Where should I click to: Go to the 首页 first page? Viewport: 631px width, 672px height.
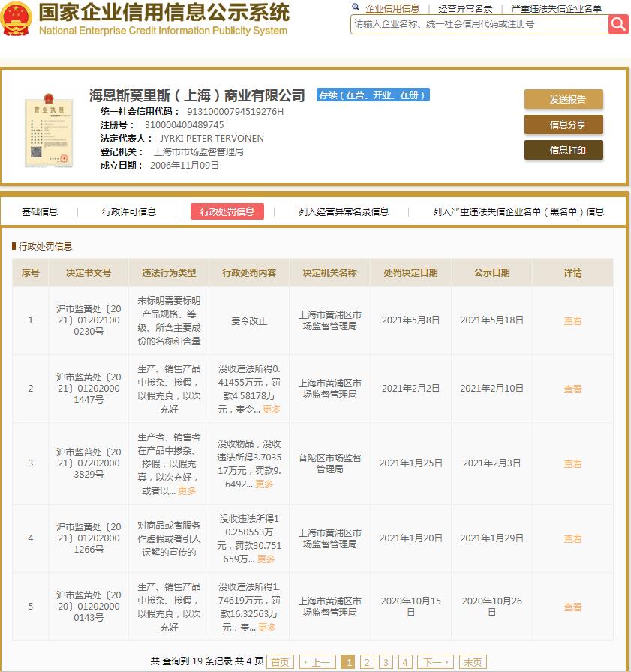click(x=281, y=662)
